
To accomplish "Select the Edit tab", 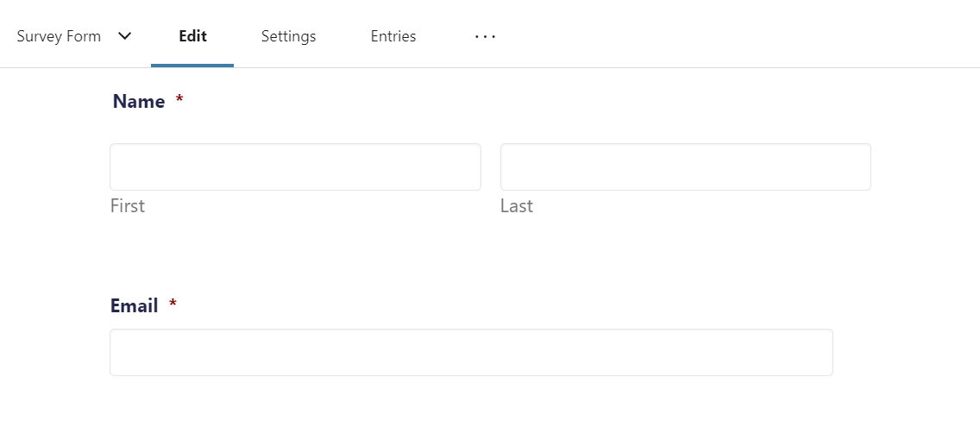I will click(x=192, y=36).
